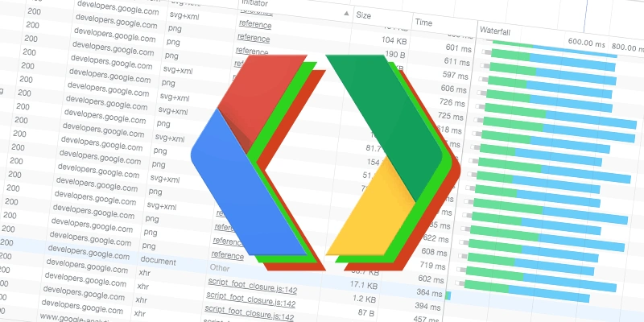Image resolution: width=644 pixels, height=322 pixels.
Task: Select the '719 ms' time cell
Action: click(432, 266)
